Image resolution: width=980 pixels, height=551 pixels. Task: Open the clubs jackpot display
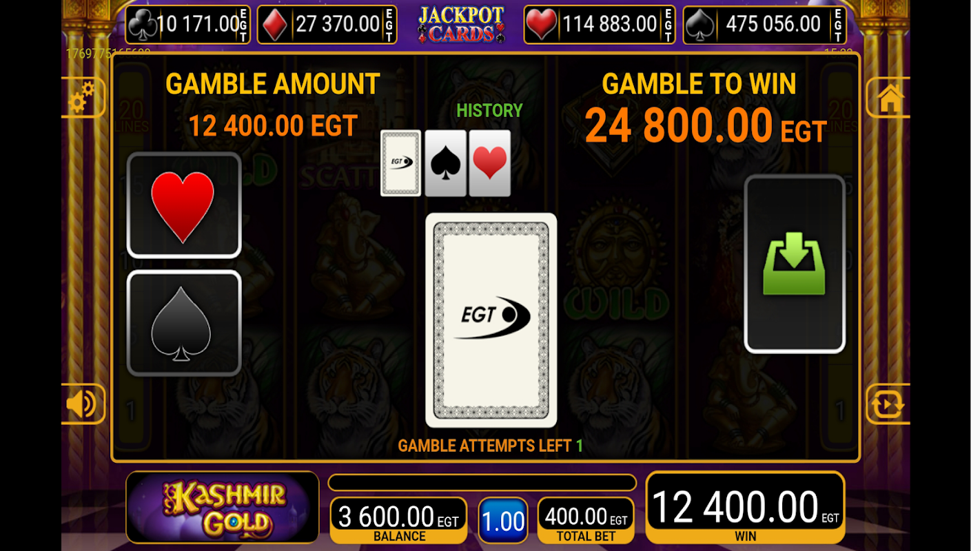(188, 25)
